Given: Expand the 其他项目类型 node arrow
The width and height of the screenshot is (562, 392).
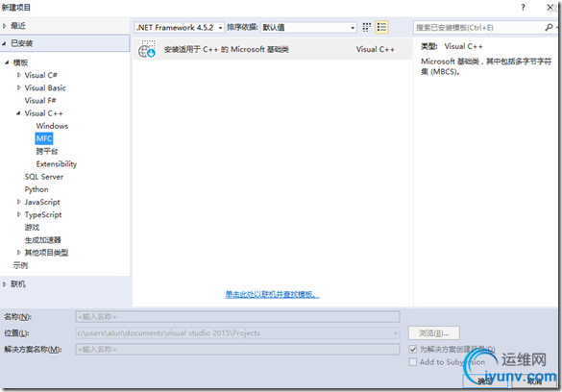Looking at the screenshot, I should [18, 253].
